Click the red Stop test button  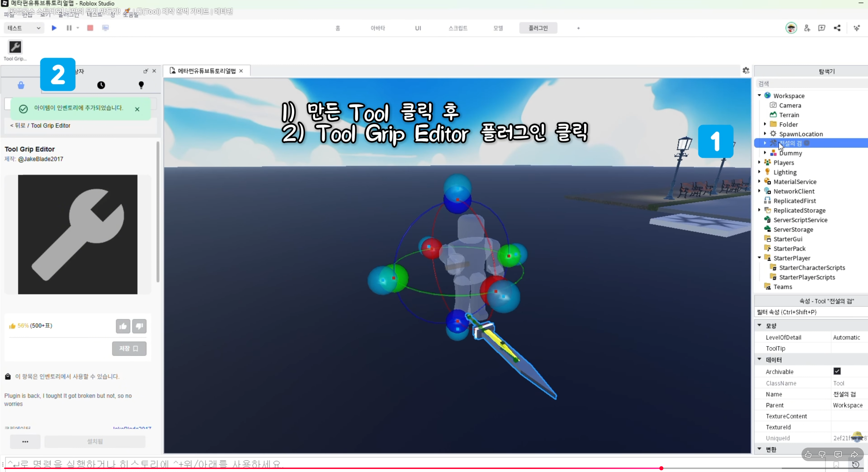pyautogui.click(x=90, y=28)
